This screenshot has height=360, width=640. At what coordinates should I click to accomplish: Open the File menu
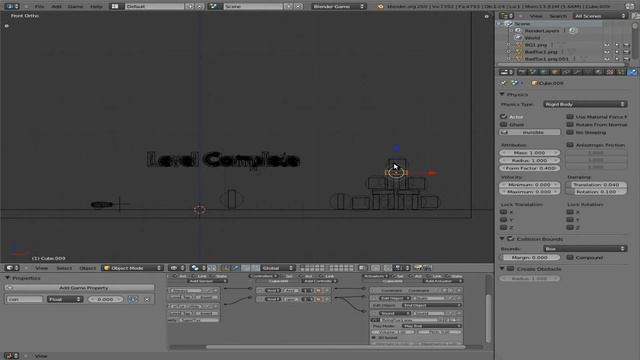point(39,6)
